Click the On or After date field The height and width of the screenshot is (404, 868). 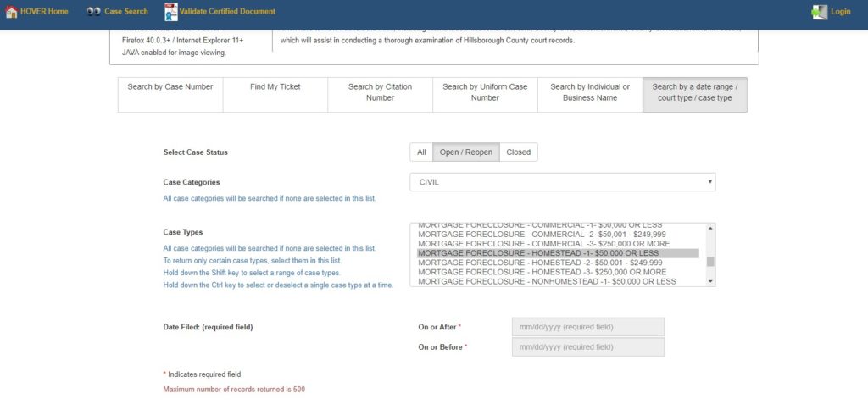tap(588, 327)
